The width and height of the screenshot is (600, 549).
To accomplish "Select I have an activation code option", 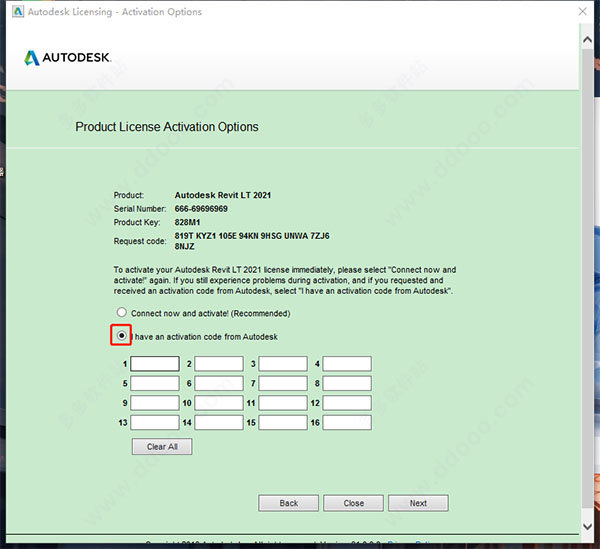I will [121, 336].
